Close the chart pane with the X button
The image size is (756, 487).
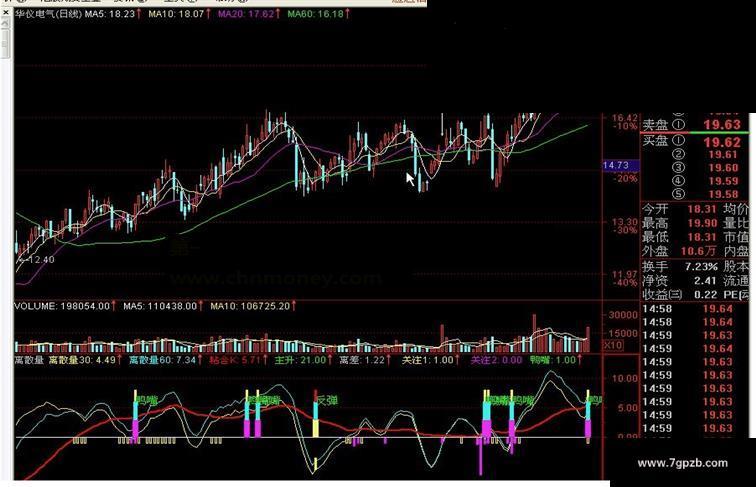tap(6, 13)
